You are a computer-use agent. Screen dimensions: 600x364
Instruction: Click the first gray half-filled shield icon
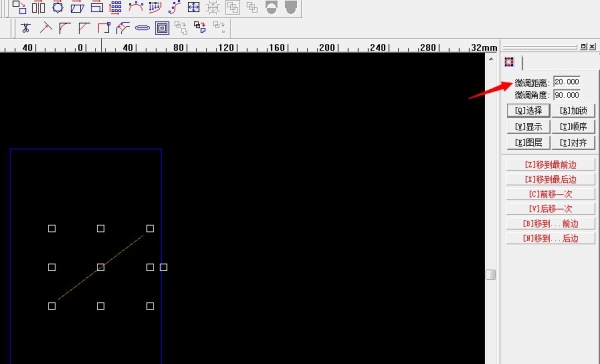point(271,7)
